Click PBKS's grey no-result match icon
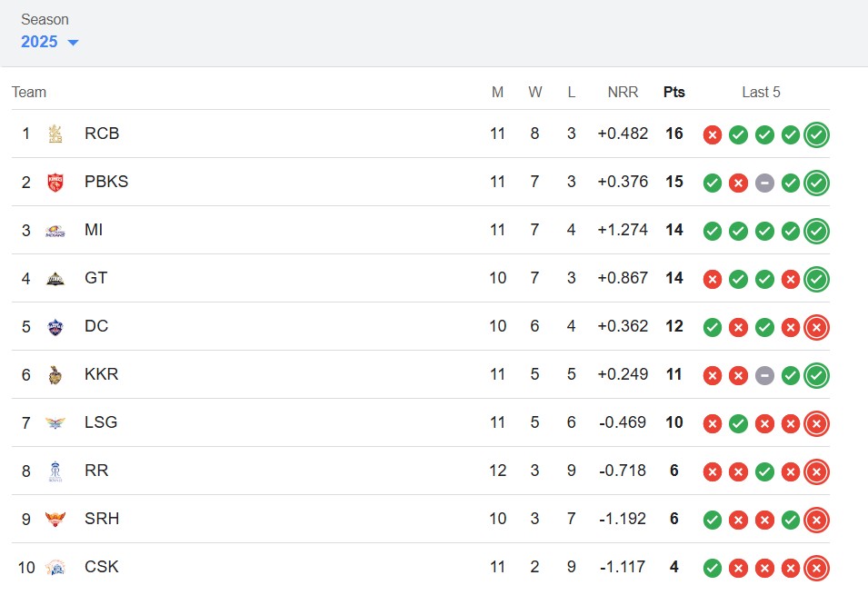This screenshot has width=868, height=605. pyautogui.click(x=764, y=183)
